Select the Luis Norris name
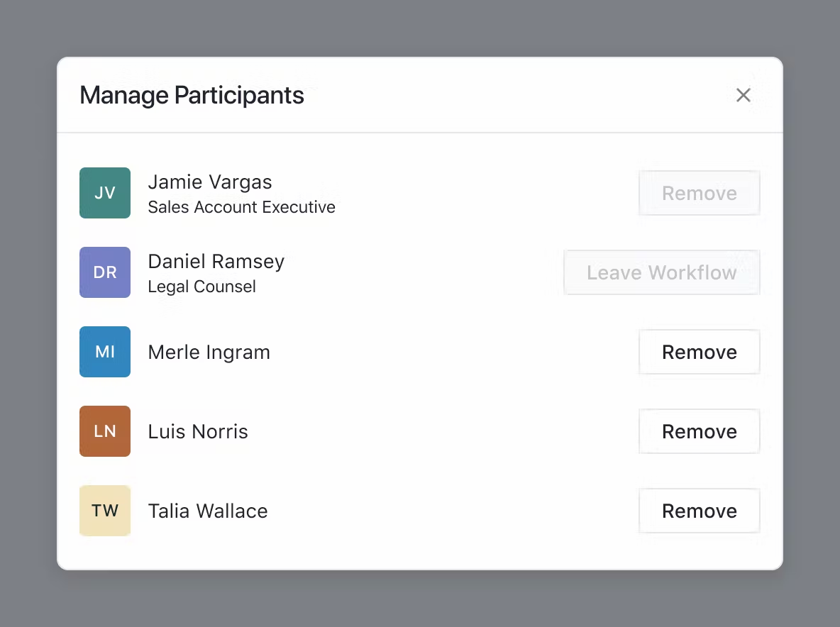The image size is (840, 627). click(198, 431)
